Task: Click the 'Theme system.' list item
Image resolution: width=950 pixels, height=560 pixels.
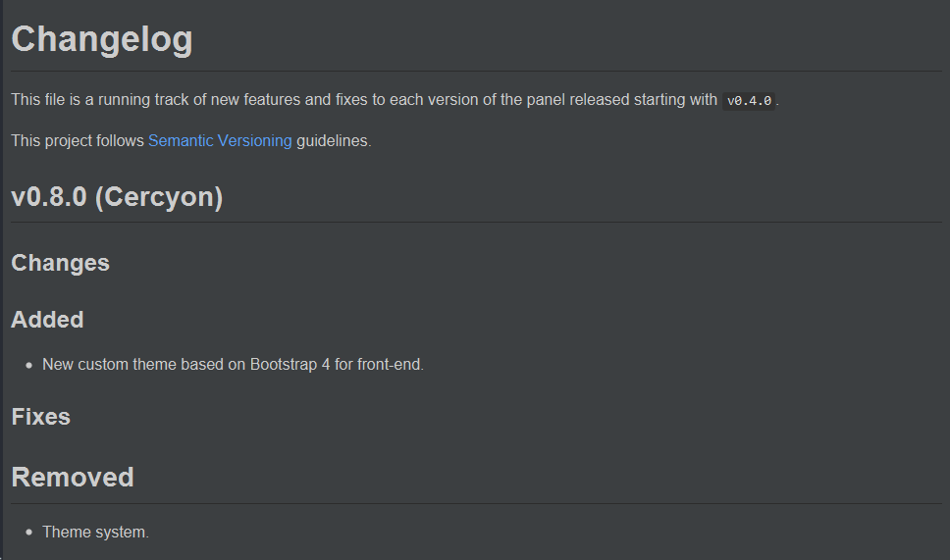Action: pos(95,533)
